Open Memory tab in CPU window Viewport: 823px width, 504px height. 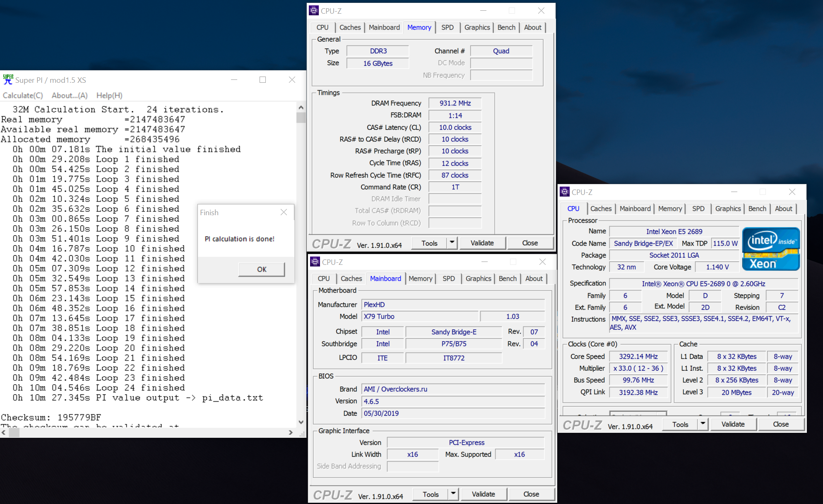pyautogui.click(x=670, y=209)
